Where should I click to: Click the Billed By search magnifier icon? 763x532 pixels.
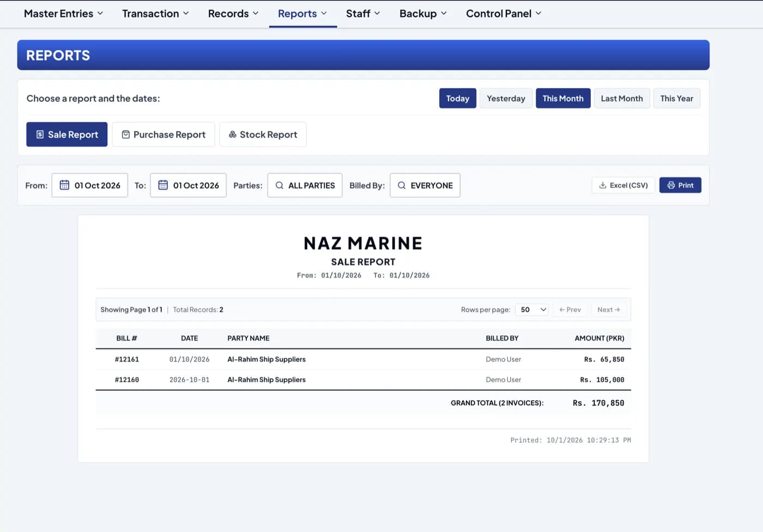point(402,185)
